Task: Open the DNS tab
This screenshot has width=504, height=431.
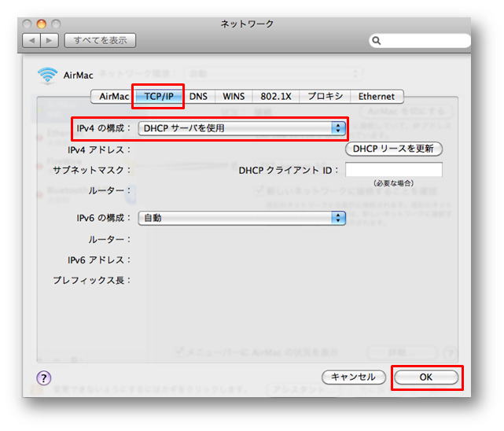Action: 198,97
